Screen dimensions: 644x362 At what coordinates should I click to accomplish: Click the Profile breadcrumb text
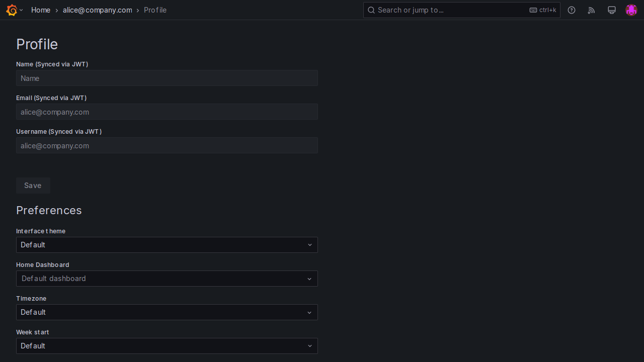click(155, 10)
